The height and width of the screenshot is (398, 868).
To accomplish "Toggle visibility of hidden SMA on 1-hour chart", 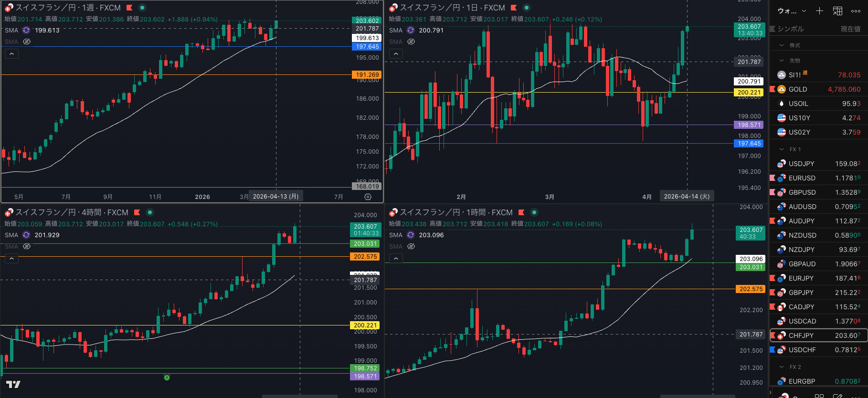I will [411, 247].
